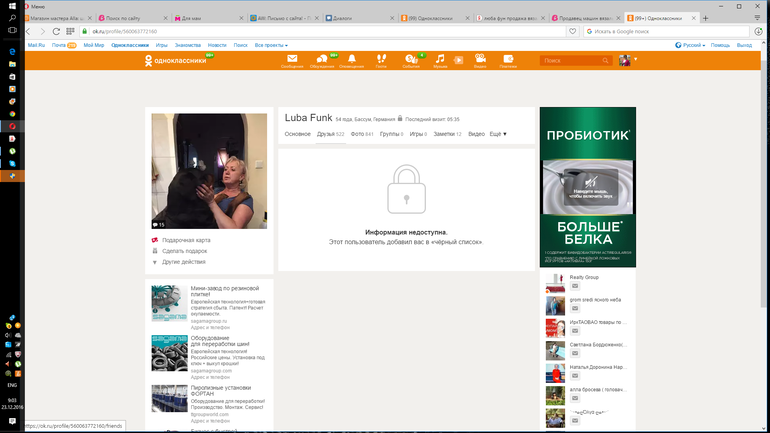Click envelope icon next to Really Group
Screen dimensions: 770x433
click(576, 285)
